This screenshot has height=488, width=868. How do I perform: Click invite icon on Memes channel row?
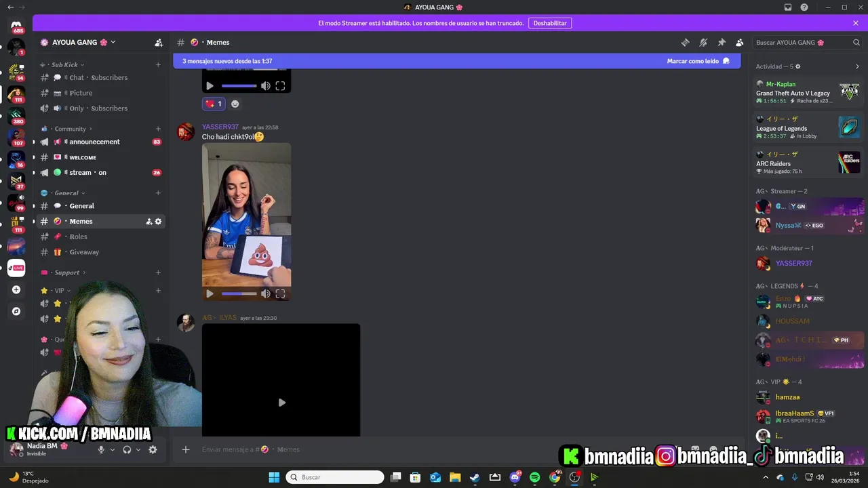point(149,222)
